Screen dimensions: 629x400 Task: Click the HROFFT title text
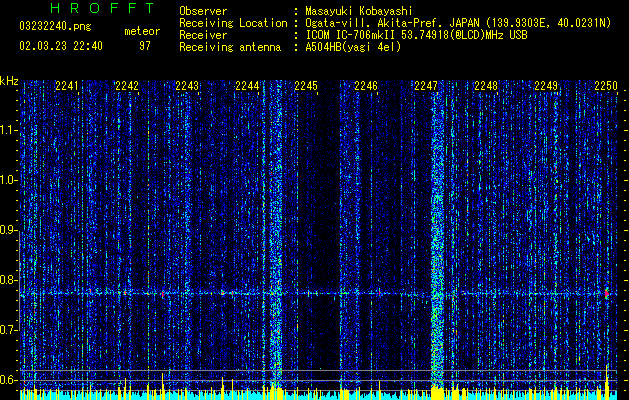click(x=103, y=8)
